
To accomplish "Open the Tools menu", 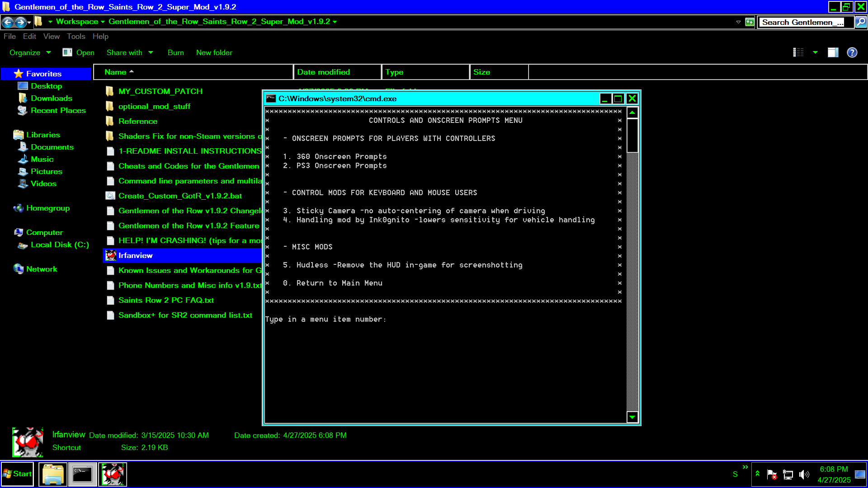I will (x=76, y=37).
